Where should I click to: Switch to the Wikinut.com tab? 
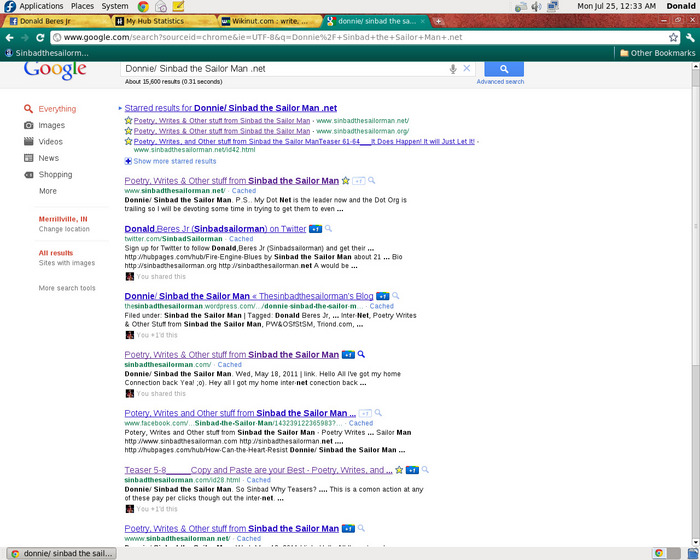(x=269, y=21)
